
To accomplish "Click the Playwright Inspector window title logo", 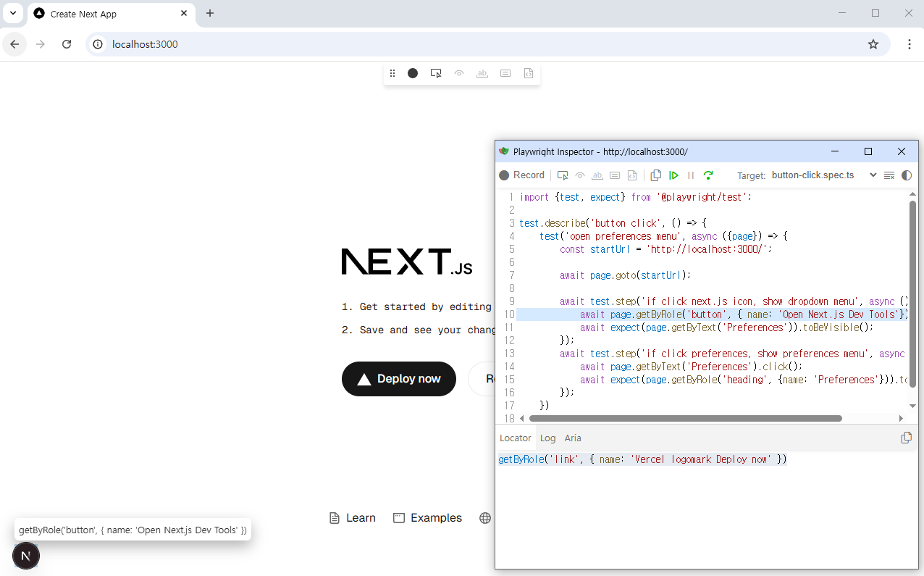I will (x=504, y=151).
